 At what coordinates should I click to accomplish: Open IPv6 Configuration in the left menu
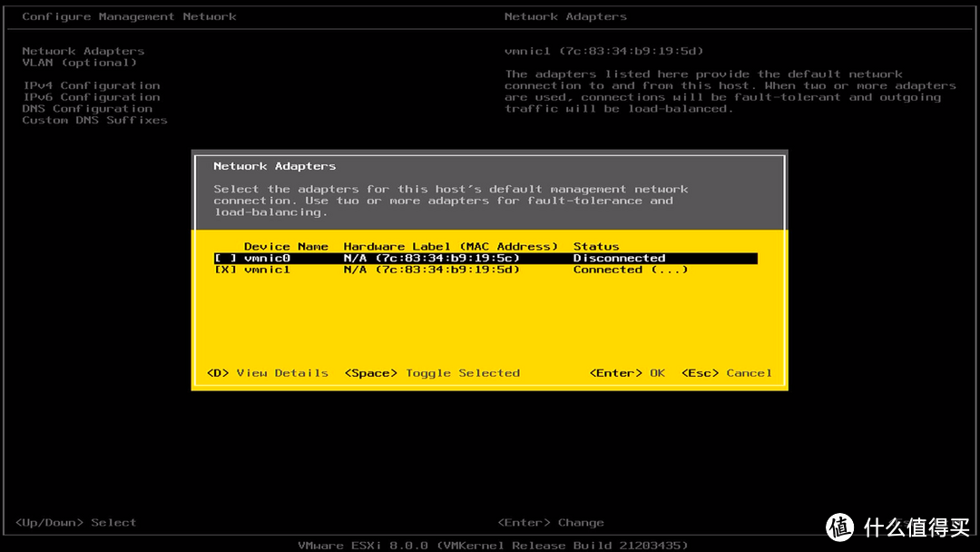click(x=91, y=97)
